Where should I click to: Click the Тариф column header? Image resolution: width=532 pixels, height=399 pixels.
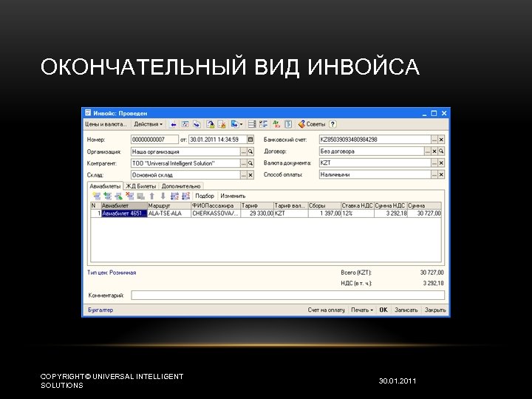(257, 205)
